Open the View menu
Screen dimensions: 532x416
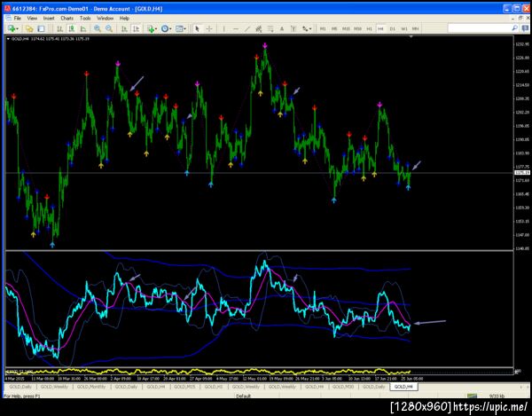click(x=32, y=19)
